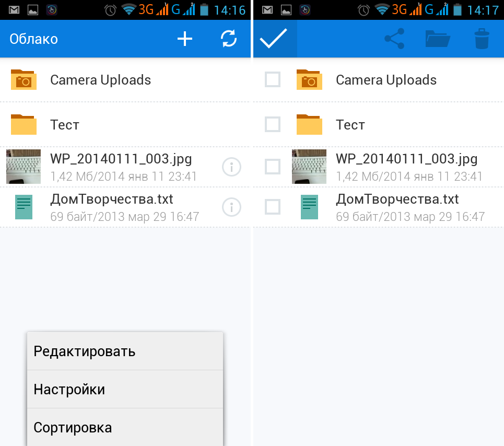Tap the Облако title
This screenshot has height=446, width=504.
pyautogui.click(x=34, y=39)
